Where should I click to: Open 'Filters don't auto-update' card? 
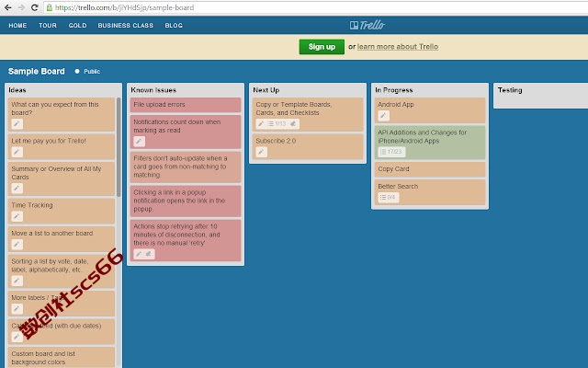[x=186, y=167]
